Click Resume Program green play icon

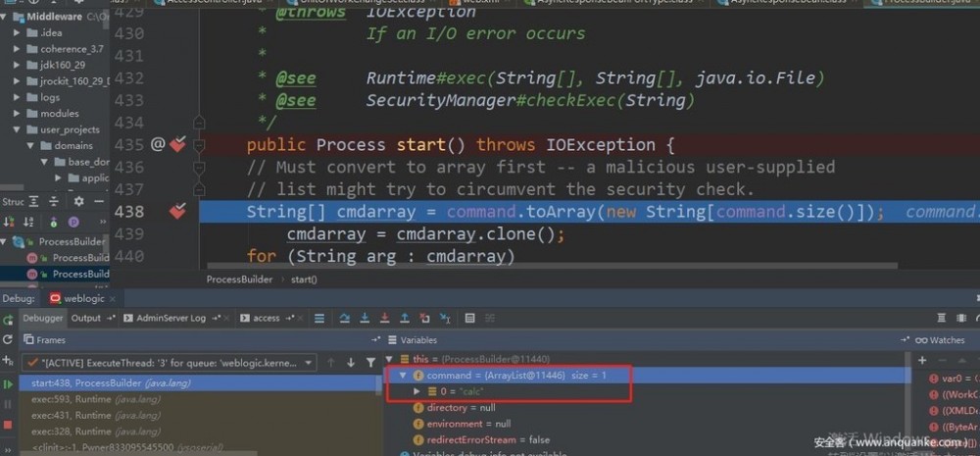pyautogui.click(x=8, y=384)
